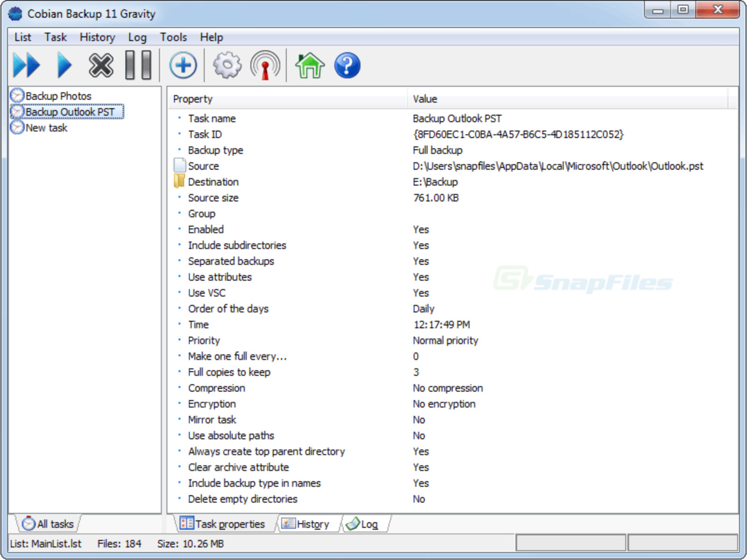Click the Normal priority value
Image resolution: width=747 pixels, height=560 pixels.
[445, 340]
